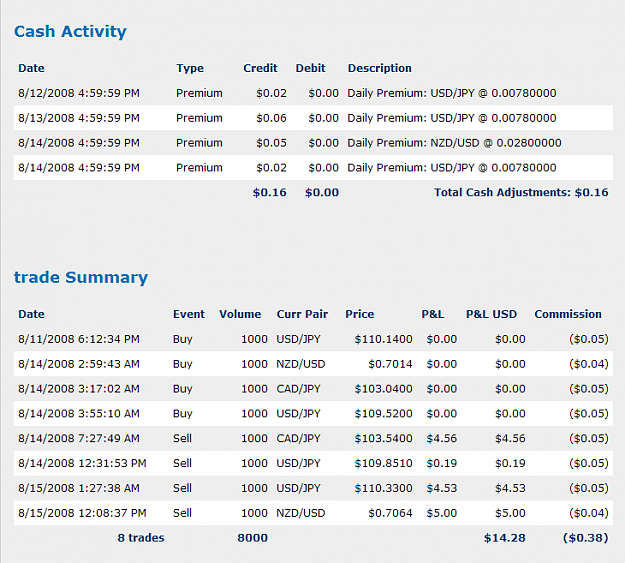Select the total P&L USD $14.28
Viewport: 625px width, 563px height.
(x=505, y=538)
